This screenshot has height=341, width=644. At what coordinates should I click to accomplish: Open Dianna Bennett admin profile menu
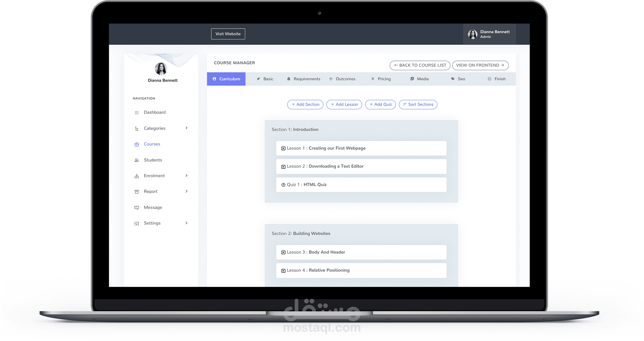point(489,34)
